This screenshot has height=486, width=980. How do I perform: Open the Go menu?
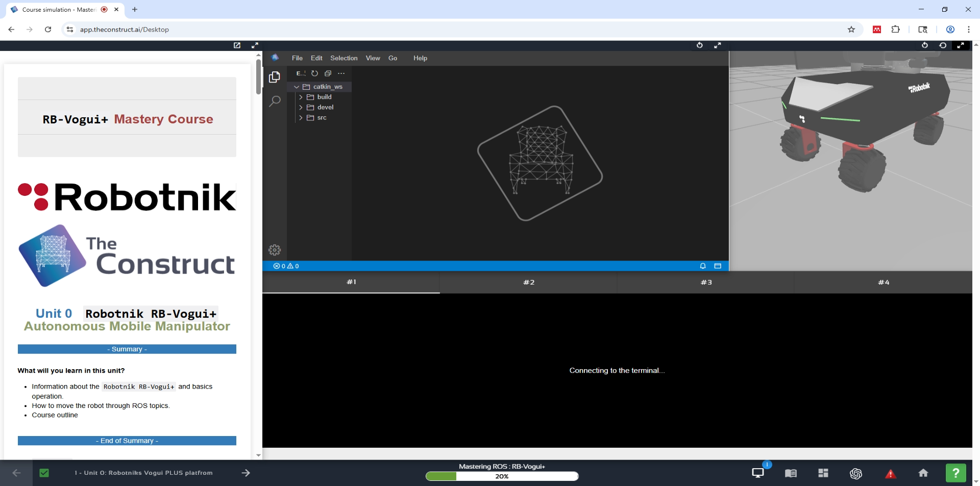[x=393, y=58]
